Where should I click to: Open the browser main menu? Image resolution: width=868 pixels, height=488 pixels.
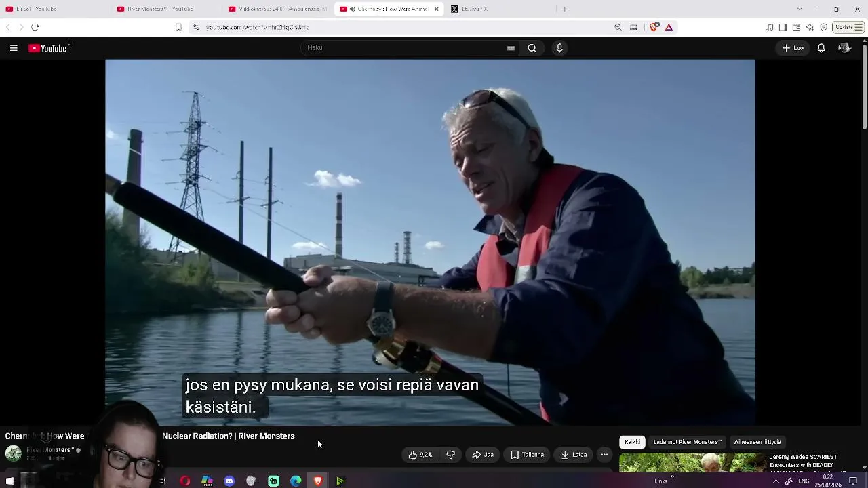859,27
